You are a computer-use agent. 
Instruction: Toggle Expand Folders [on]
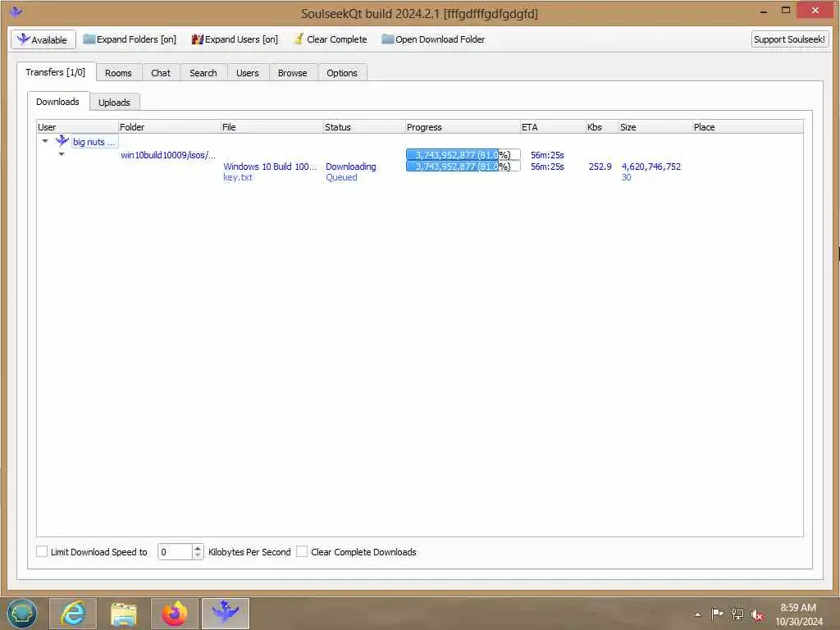130,39
